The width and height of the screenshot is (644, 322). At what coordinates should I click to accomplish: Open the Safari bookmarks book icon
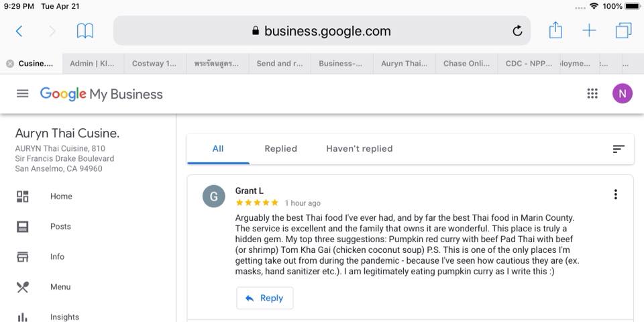[85, 31]
